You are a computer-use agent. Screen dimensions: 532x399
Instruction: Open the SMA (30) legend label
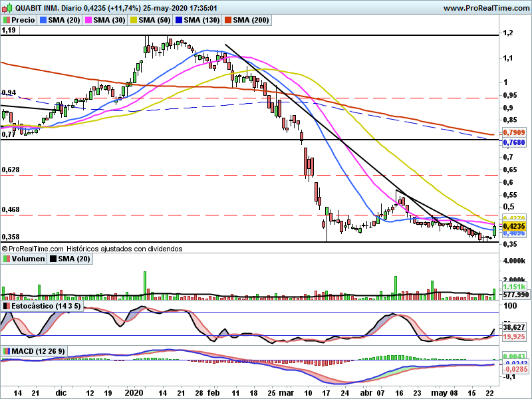coord(109,20)
